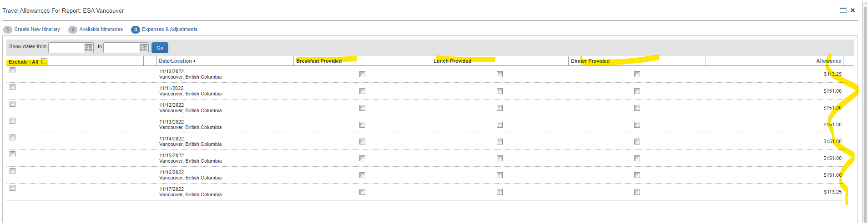This screenshot has height=224, width=868.
Task: Maximize the Travel Allowances dialog
Action: (x=843, y=10)
